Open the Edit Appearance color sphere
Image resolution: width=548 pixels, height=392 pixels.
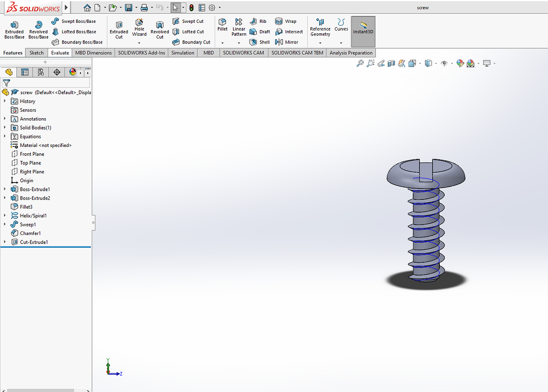click(x=460, y=63)
